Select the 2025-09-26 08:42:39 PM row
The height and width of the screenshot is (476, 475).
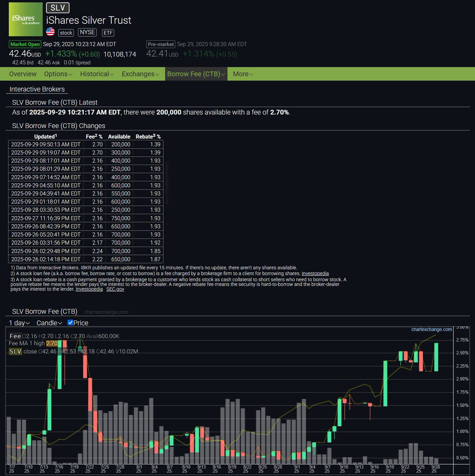coord(86,226)
